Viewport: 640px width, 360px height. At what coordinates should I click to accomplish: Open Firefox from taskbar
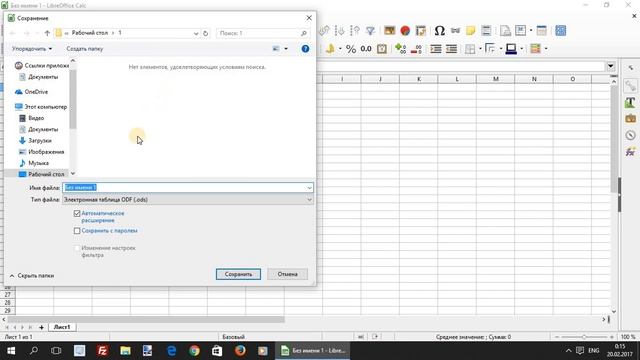point(240,351)
